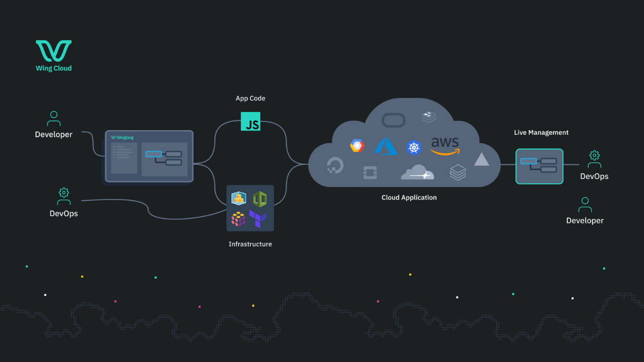Click the green JS app code icon
The width and height of the screenshot is (644, 362).
pos(250,121)
